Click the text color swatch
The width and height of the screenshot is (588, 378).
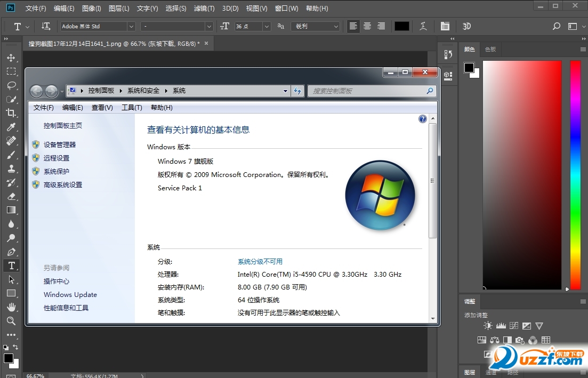click(401, 26)
